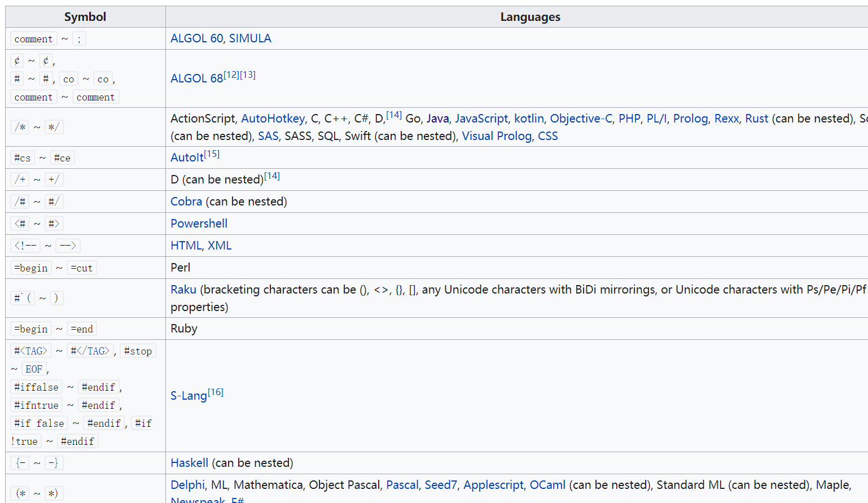Open the kotlin link
This screenshot has width=868, height=503.
(529, 119)
